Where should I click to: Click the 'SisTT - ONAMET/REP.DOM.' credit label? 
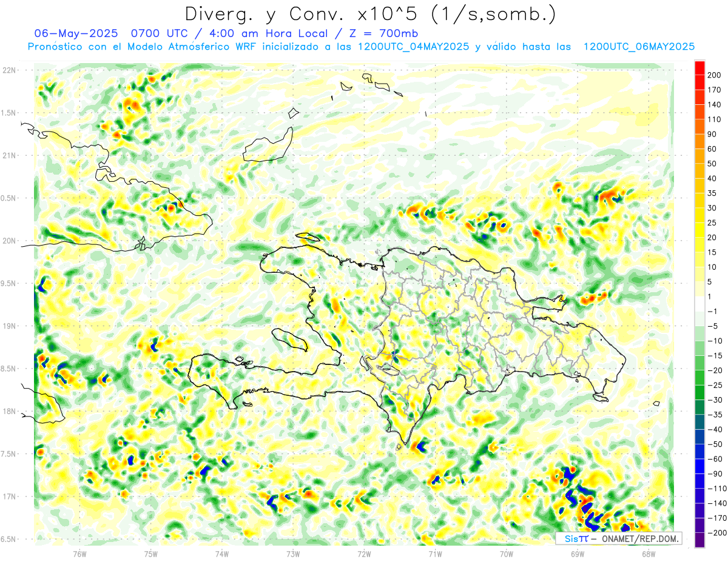[619, 538]
